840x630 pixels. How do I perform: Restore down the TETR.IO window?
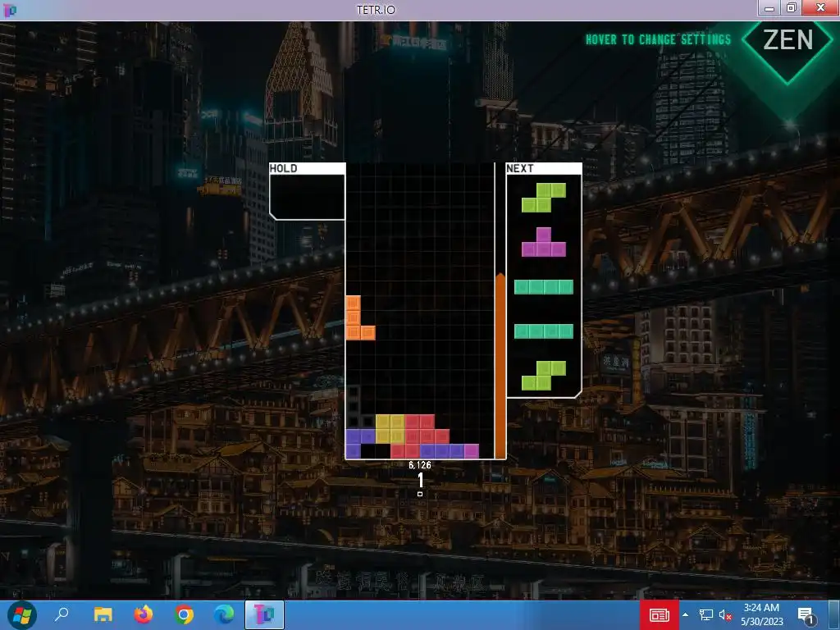click(x=792, y=7)
